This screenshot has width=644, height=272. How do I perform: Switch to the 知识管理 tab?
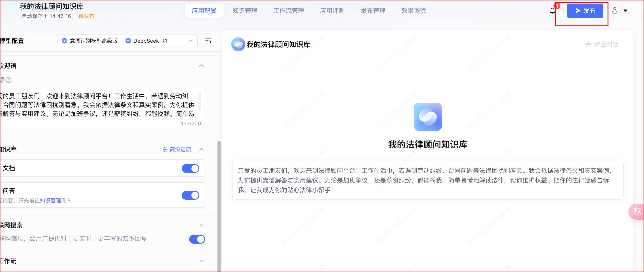pos(244,11)
